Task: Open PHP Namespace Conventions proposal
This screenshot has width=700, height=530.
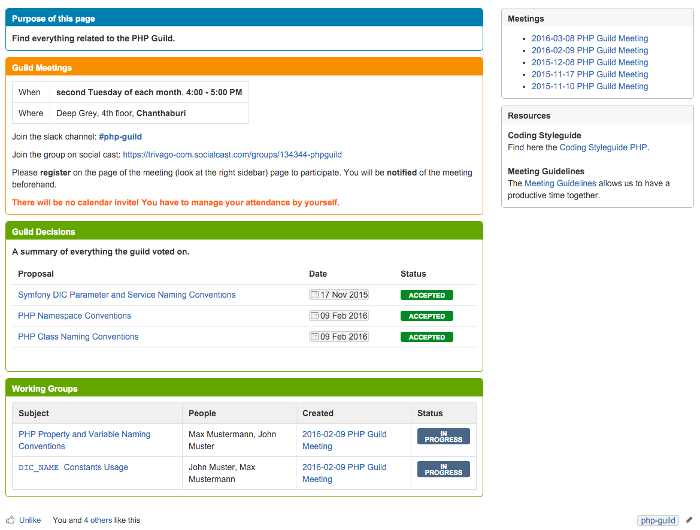Action: click(x=75, y=316)
